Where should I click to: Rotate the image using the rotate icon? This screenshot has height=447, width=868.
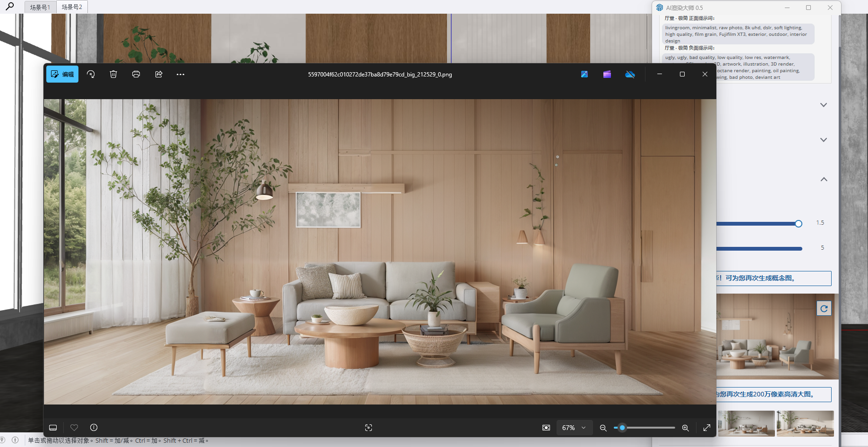pyautogui.click(x=91, y=74)
